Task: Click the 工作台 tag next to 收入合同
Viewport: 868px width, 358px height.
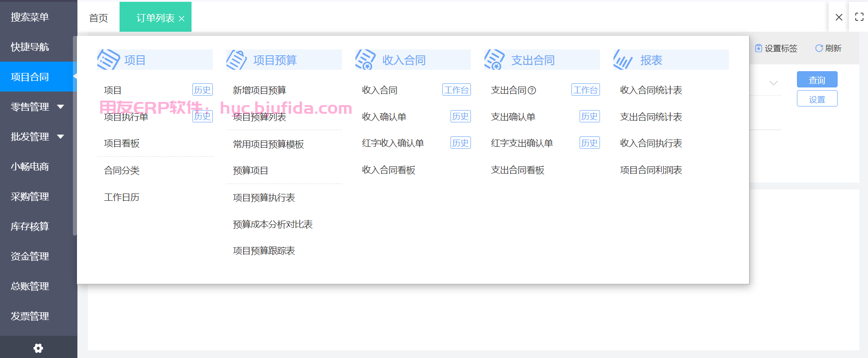Action: pos(456,90)
